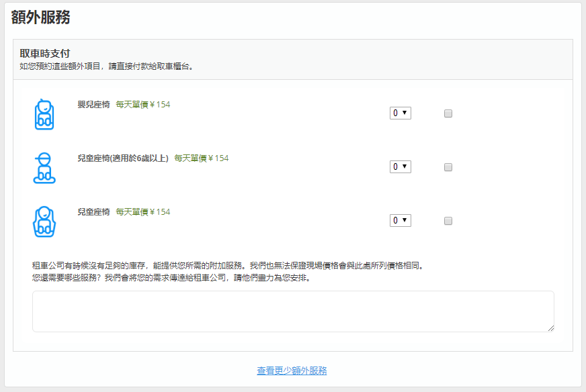The height and width of the screenshot is (392, 586).
Task: Click the 每天單價 ¥154 price next to 嬰兒座椅
Action: [x=142, y=105]
